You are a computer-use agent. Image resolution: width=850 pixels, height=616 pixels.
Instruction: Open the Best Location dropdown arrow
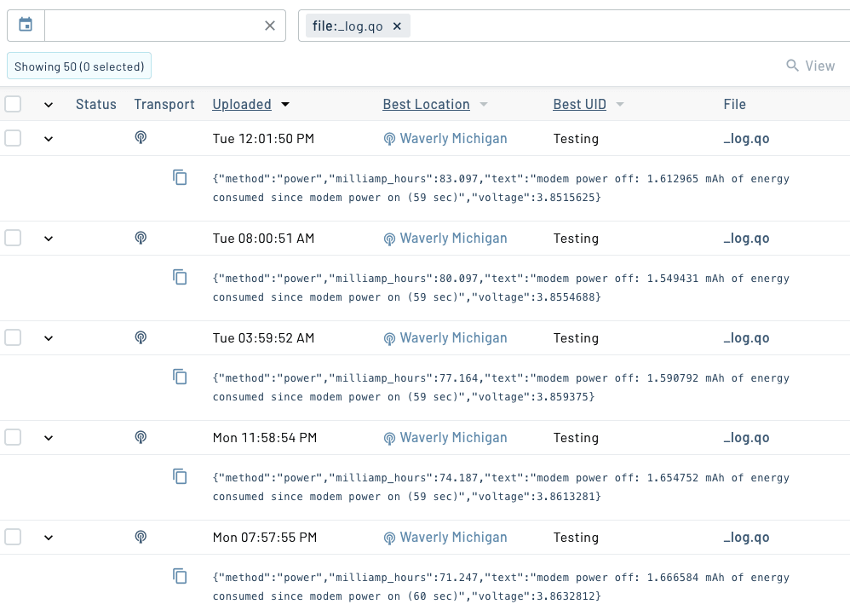point(484,104)
